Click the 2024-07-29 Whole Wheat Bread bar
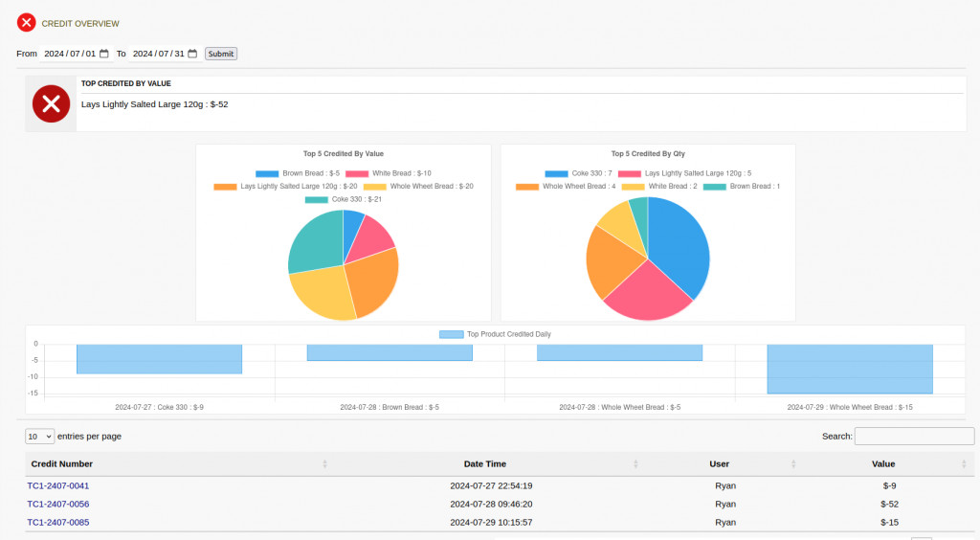The width and height of the screenshot is (980, 540). coord(849,369)
